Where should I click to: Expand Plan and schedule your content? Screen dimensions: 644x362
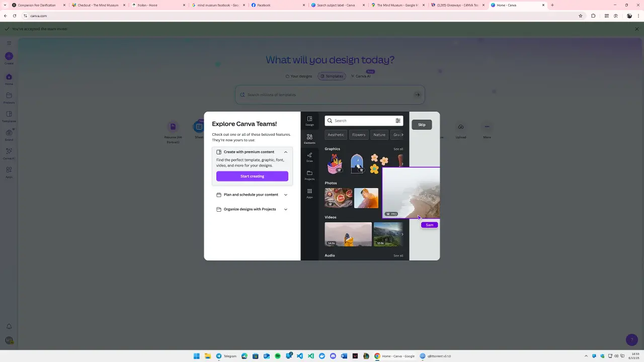(252, 195)
